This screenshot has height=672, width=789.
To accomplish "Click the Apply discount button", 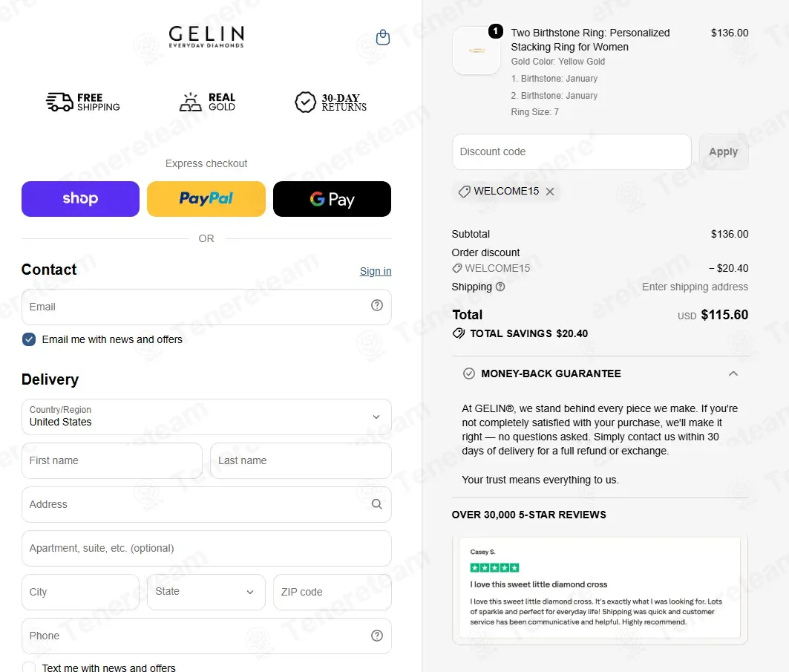I will point(724,151).
